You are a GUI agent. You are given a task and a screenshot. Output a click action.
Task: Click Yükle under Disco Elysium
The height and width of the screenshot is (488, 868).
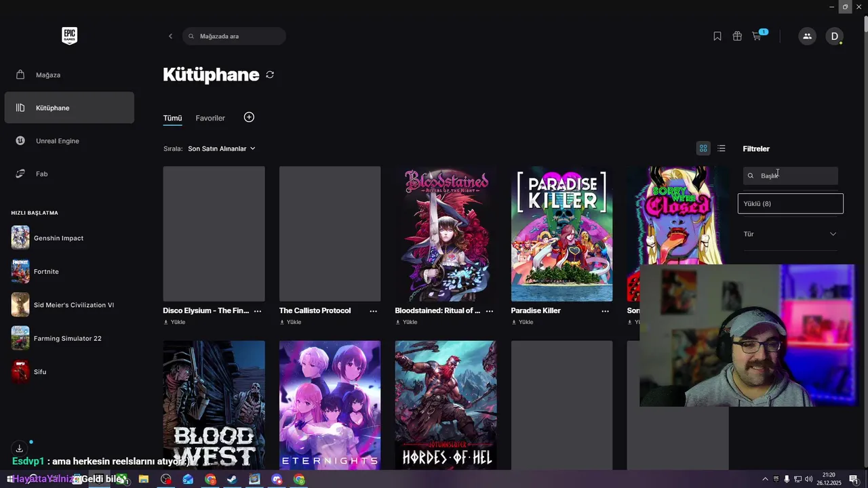point(174,322)
